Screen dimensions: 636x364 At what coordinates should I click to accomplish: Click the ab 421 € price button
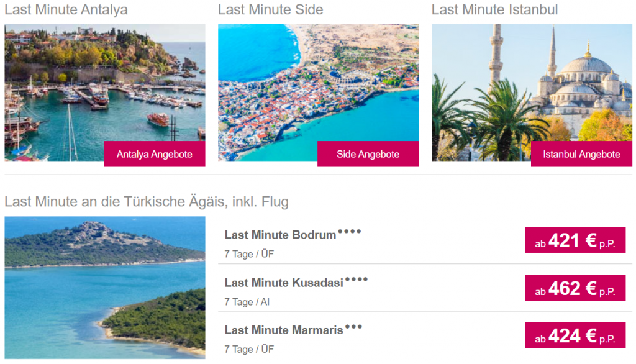coord(575,240)
